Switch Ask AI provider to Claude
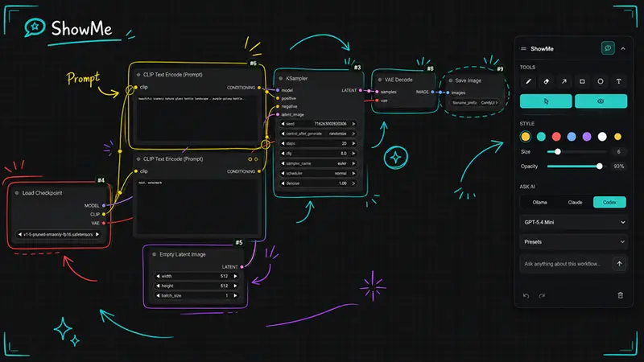 575,203
